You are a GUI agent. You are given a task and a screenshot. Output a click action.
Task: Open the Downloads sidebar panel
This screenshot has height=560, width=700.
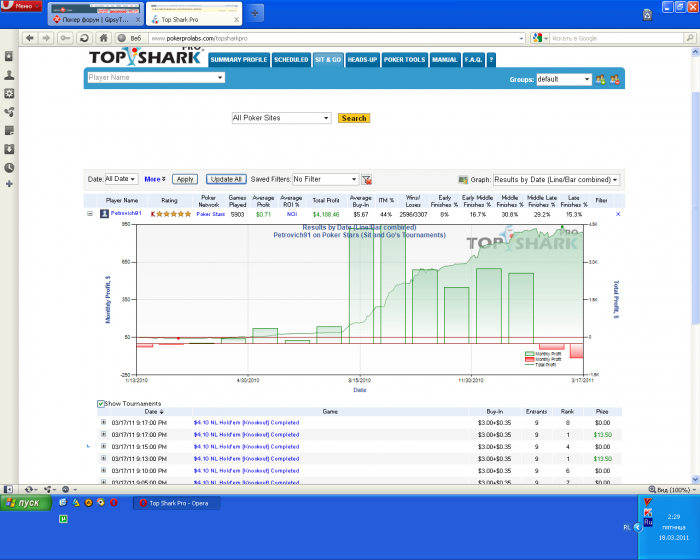pos(9,149)
